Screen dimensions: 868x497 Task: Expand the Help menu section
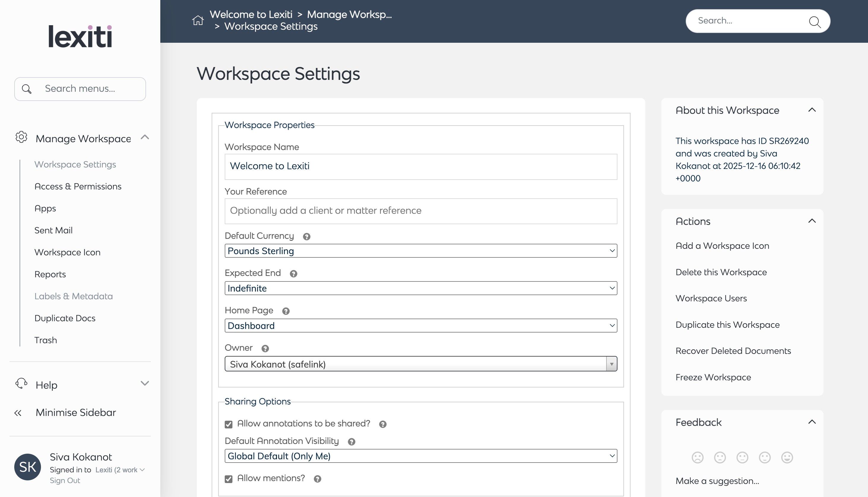tap(145, 383)
